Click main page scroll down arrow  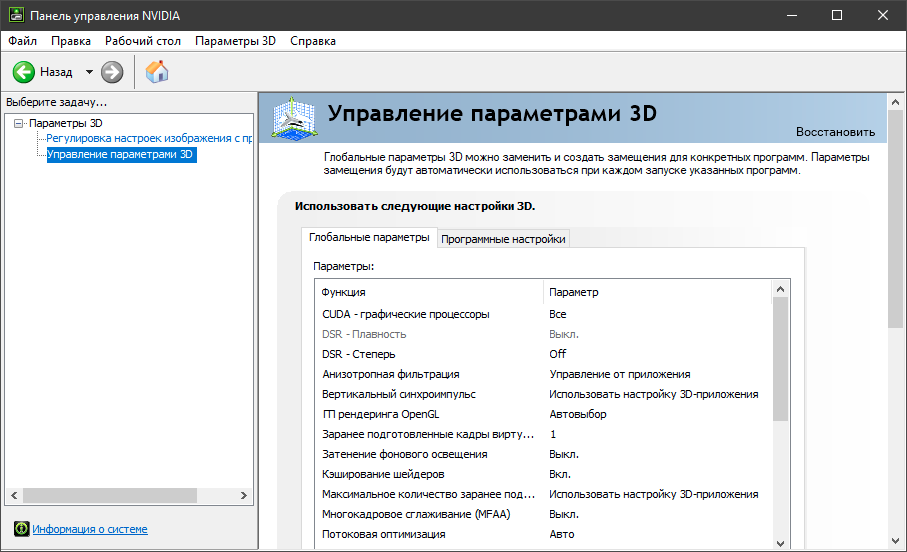[895, 541]
